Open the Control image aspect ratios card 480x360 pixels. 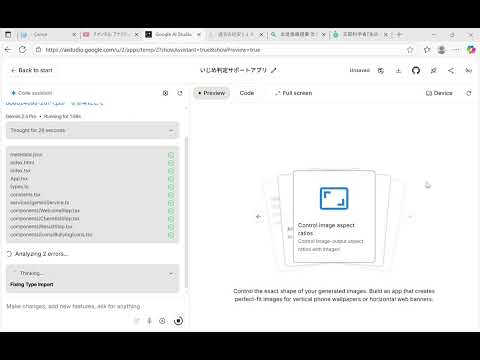coord(334,217)
